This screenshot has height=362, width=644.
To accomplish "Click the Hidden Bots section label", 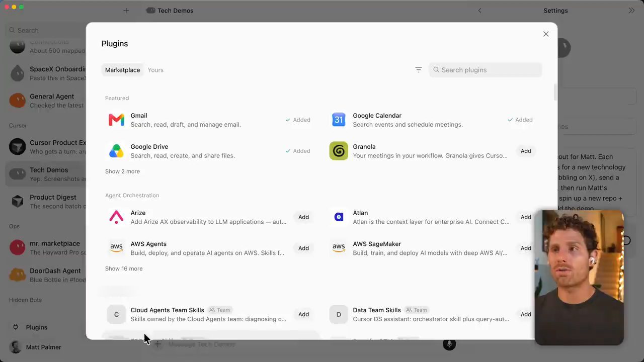I will [x=25, y=300].
